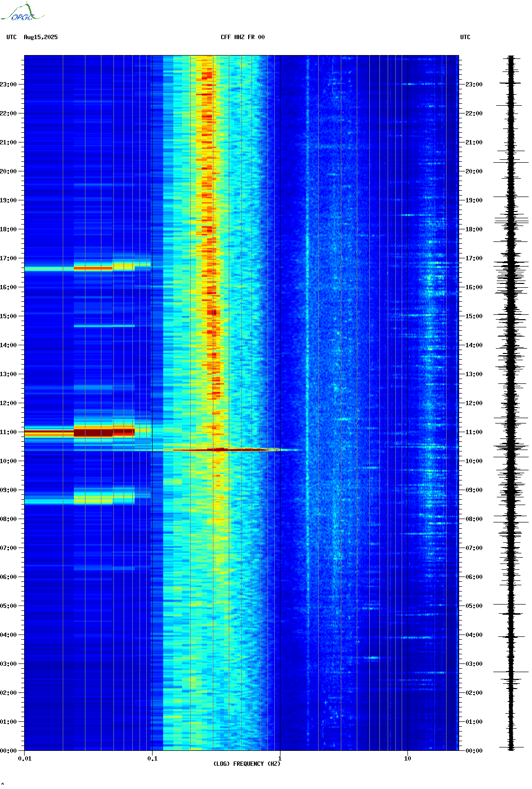Click 06:00 on the right time axis
532x789 pixels.
coord(474,577)
